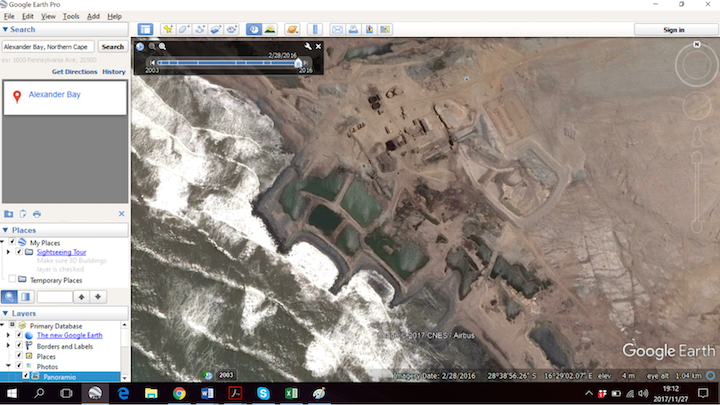Image resolution: width=720 pixels, height=405 pixels.
Task: Click the zoom slider in navigation controls
Action: point(697,193)
